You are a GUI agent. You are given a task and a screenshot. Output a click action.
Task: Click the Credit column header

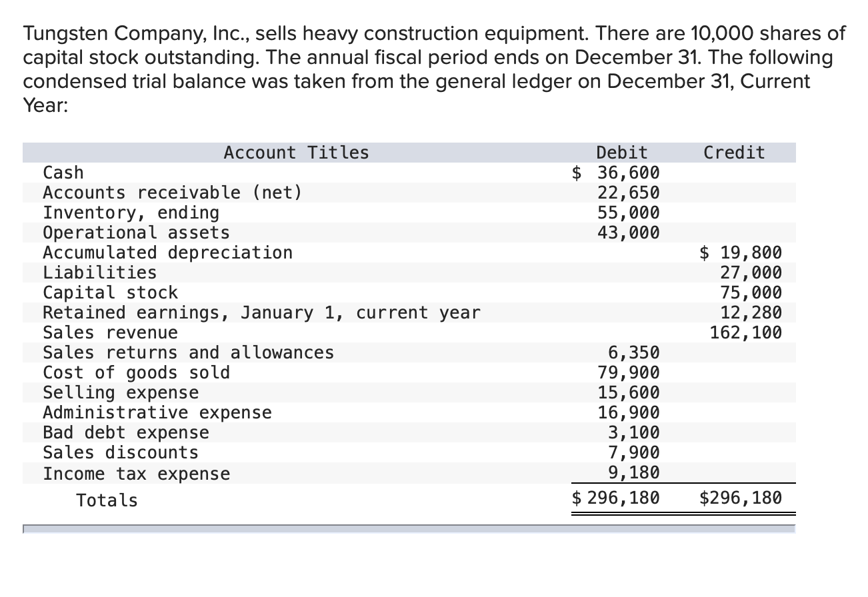click(734, 152)
